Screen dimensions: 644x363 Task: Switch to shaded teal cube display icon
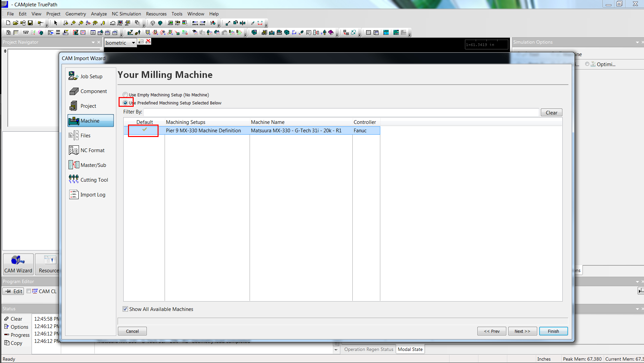click(x=160, y=23)
